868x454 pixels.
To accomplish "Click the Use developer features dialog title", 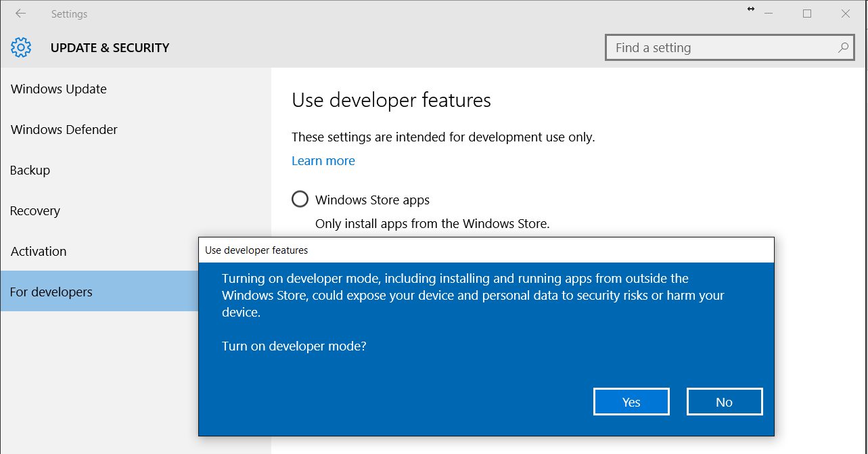I will pos(256,250).
